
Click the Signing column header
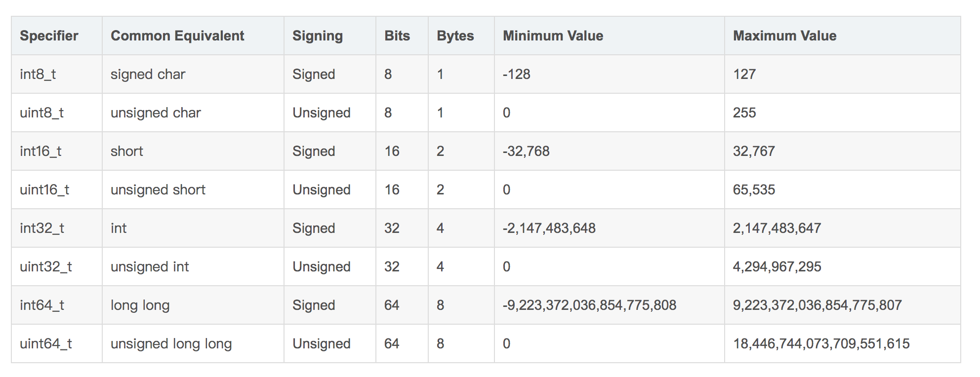pos(317,36)
